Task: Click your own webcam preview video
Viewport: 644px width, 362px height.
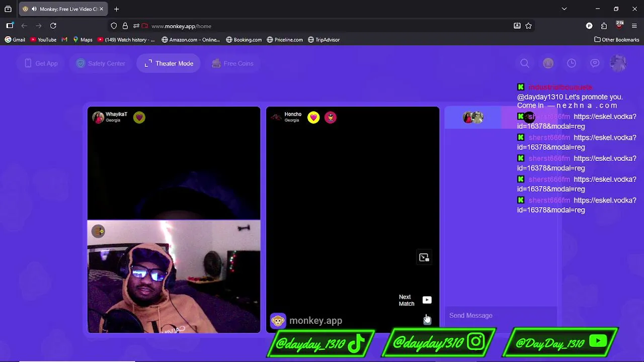Action: point(174,277)
